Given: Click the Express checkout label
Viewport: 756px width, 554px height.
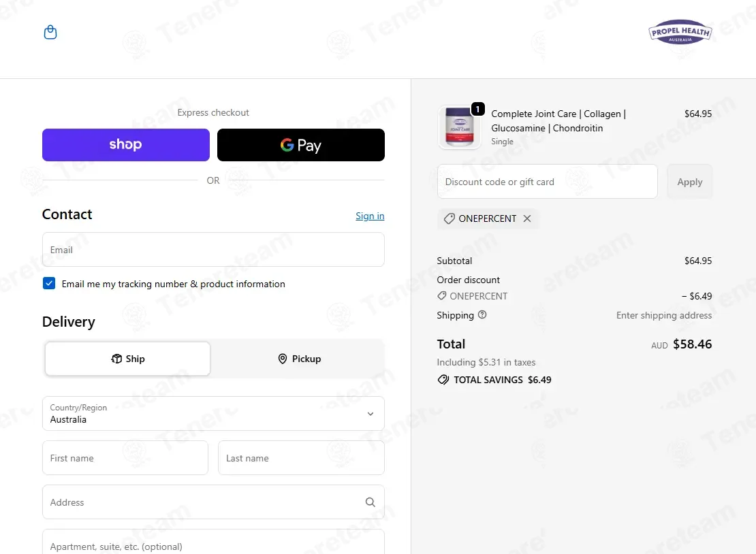Looking at the screenshot, I should pos(213,112).
